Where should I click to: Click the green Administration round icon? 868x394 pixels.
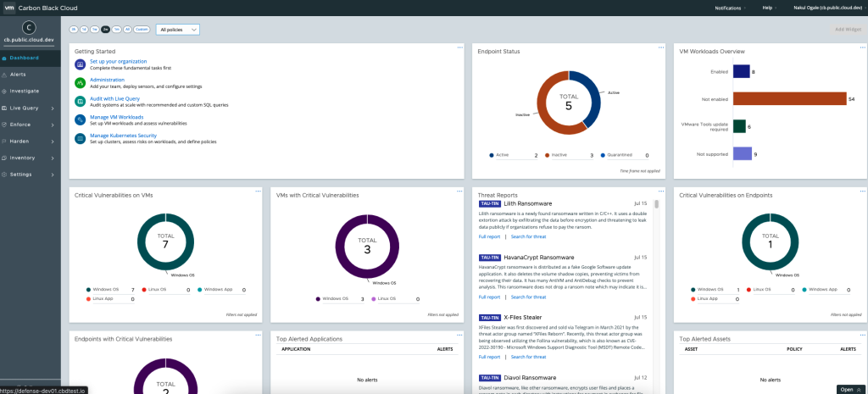pos(81,83)
